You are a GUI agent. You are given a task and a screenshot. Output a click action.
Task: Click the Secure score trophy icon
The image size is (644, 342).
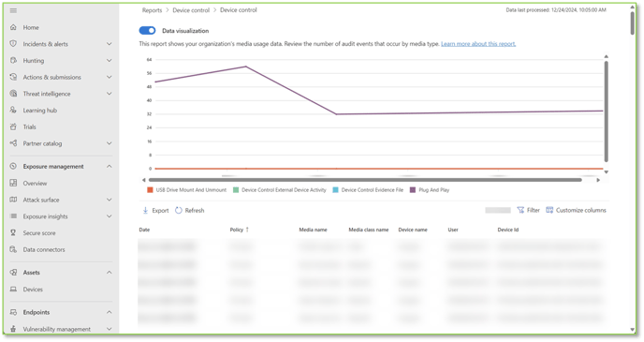tap(13, 232)
